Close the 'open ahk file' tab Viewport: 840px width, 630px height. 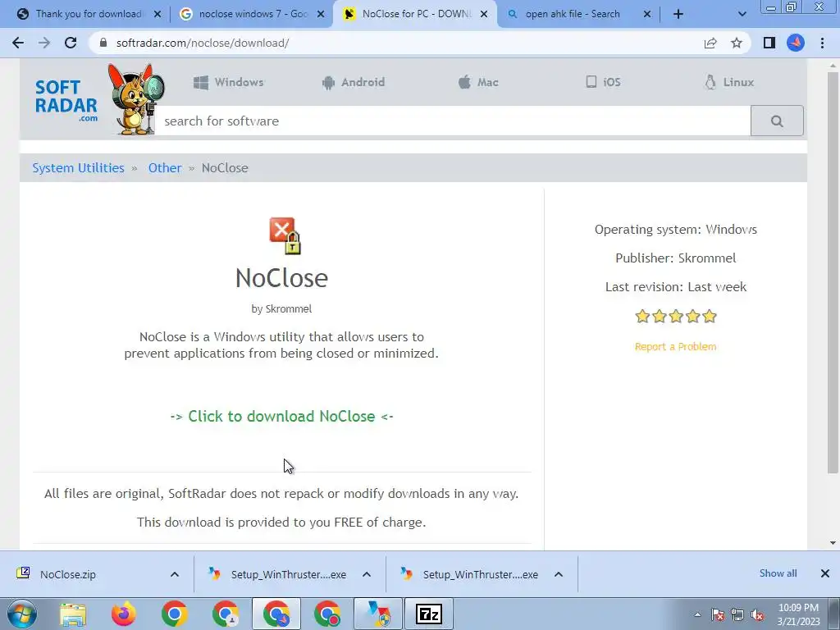click(x=647, y=15)
